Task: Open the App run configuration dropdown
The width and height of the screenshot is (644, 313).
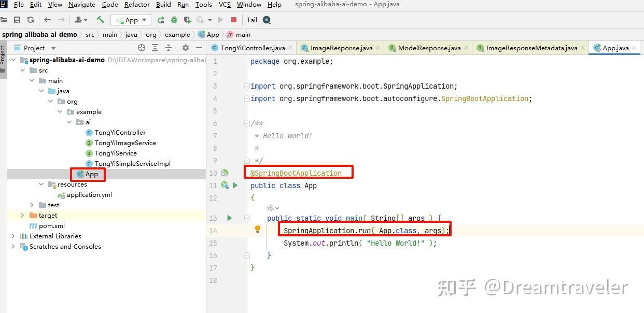Action: click(x=131, y=20)
